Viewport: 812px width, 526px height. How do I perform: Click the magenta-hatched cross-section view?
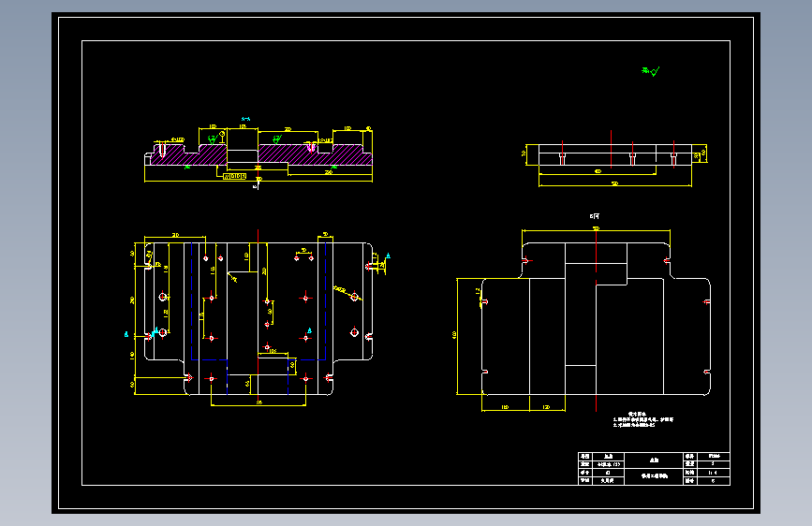[x=258, y=154]
